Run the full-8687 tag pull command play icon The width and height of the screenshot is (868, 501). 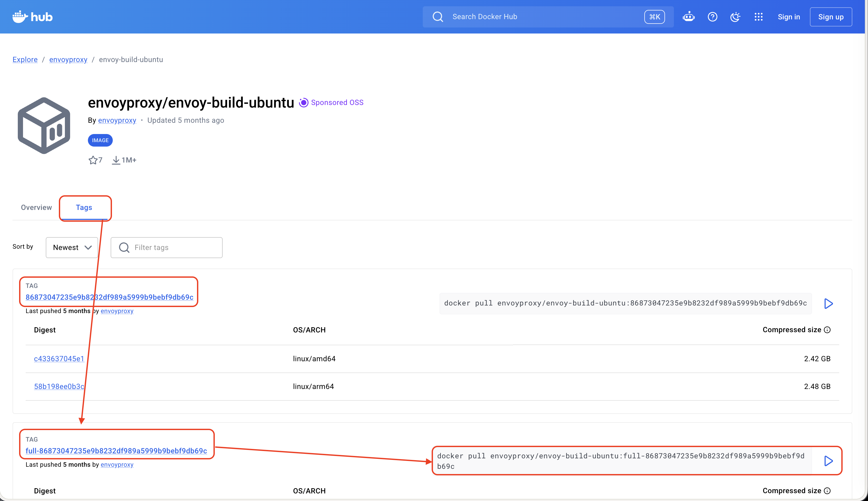click(828, 461)
